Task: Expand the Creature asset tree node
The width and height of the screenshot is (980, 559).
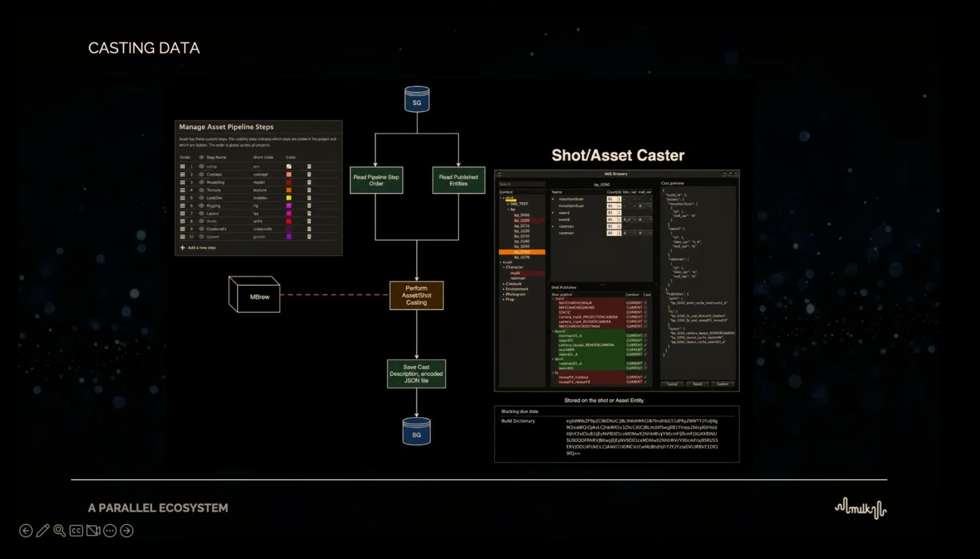Action: click(503, 284)
